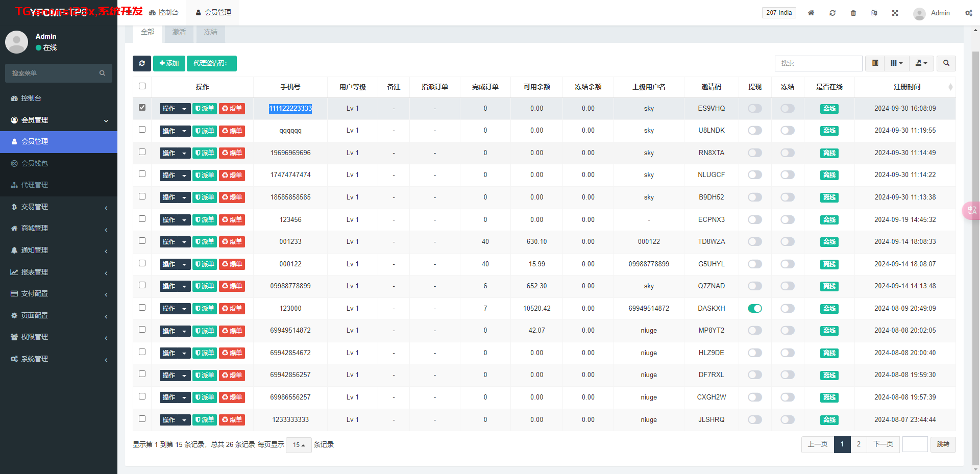Open 会员钱包 in the sidebar
The width and height of the screenshot is (980, 474).
tap(35, 163)
